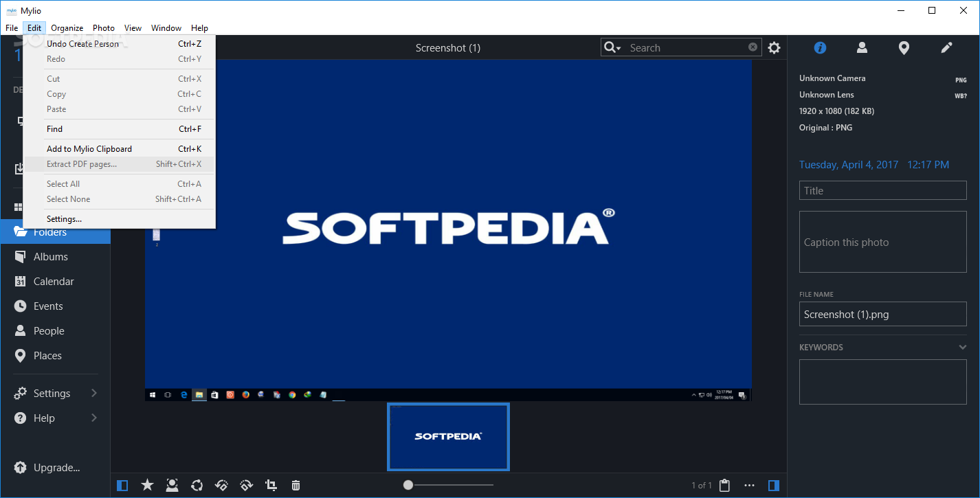Click the Mylio app icon in title bar

11,11
